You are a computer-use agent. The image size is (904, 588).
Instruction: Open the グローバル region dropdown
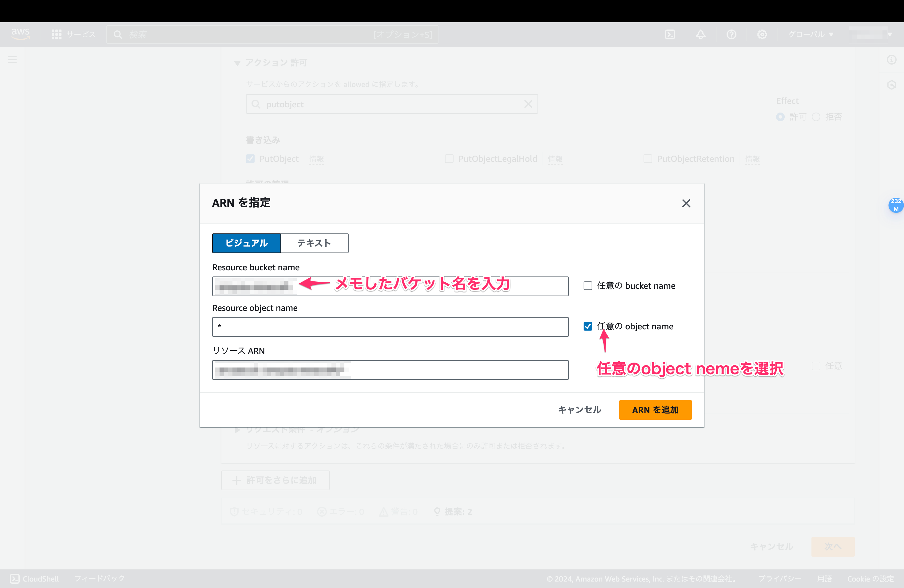[x=811, y=34]
